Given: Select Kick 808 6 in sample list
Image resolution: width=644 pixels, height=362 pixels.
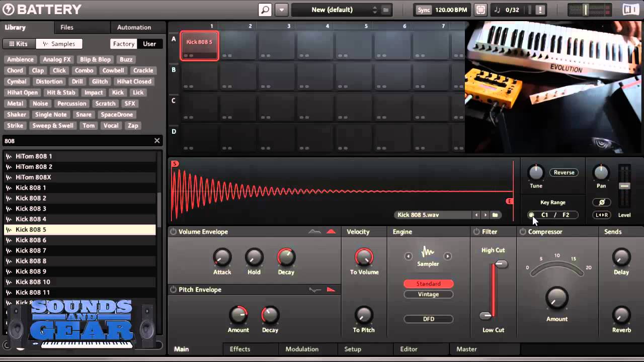Looking at the screenshot, I should pos(80,240).
